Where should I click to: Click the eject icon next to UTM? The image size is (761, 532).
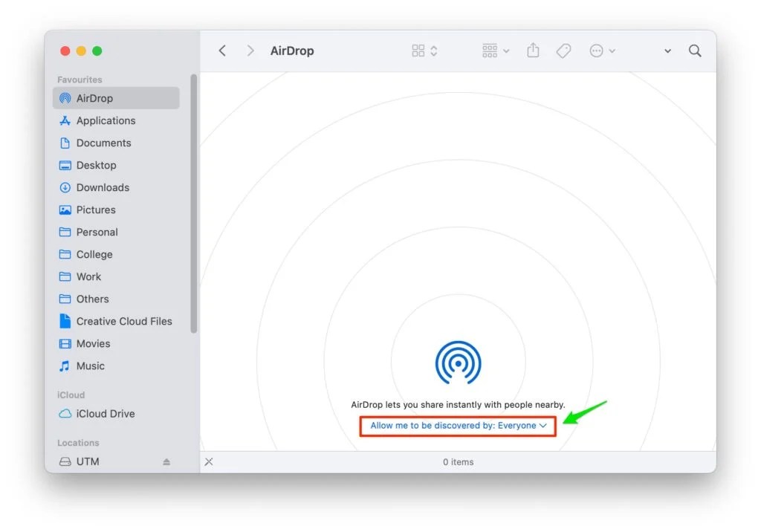[165, 461]
